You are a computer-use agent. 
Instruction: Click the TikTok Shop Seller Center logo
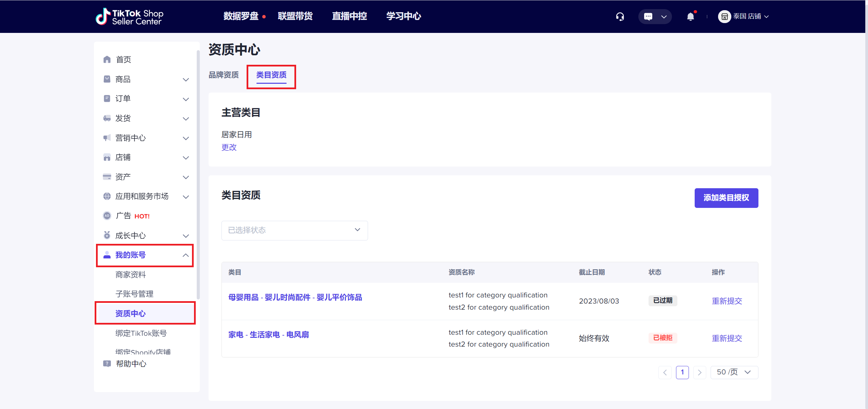[130, 17]
